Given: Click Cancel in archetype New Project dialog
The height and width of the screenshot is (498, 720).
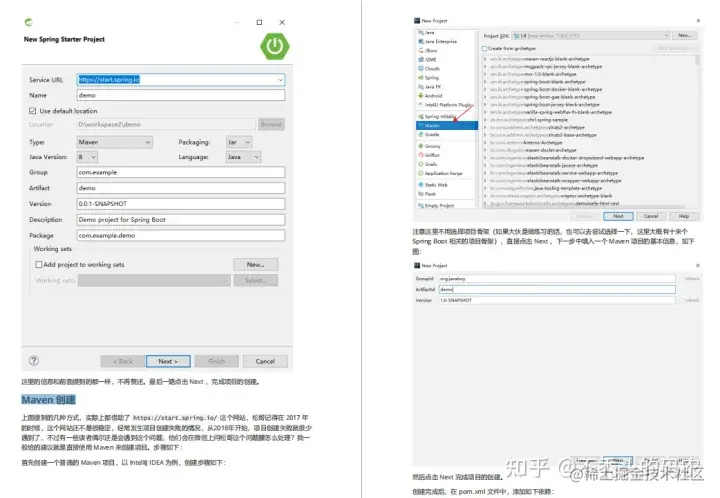Looking at the screenshot, I should click(x=651, y=216).
